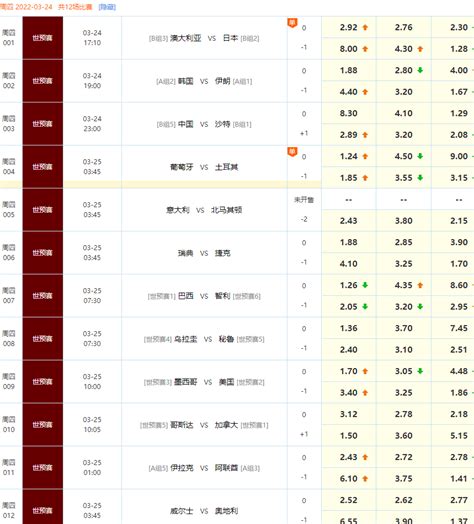The height and width of the screenshot is (524, 474).
Task: Click orange up arrow beside 4.30 odds
Action: point(420,49)
